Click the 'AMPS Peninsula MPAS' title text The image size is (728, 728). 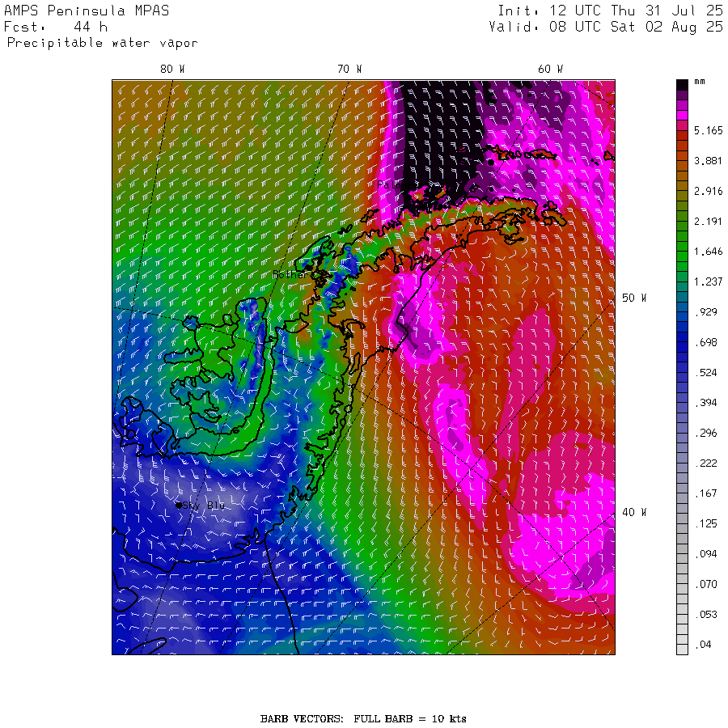(x=87, y=11)
